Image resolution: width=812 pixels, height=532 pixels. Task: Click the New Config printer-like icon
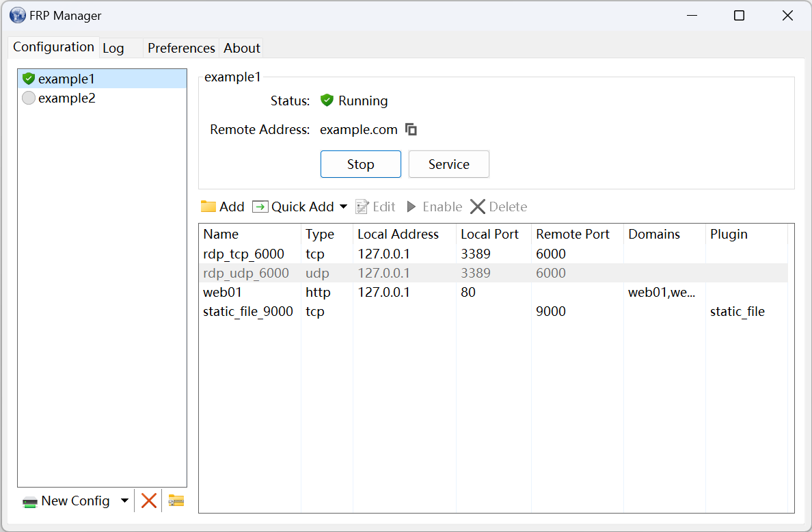click(x=30, y=501)
